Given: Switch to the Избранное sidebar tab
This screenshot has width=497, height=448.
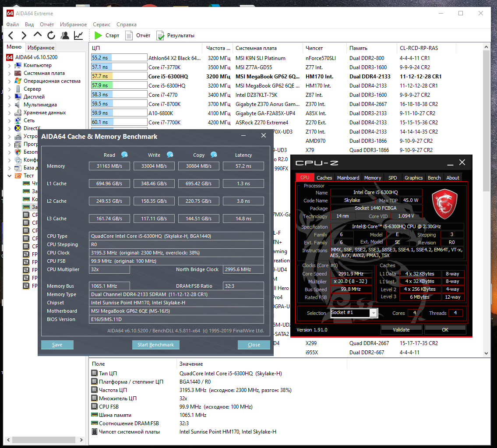Looking at the screenshot, I should [x=41, y=48].
